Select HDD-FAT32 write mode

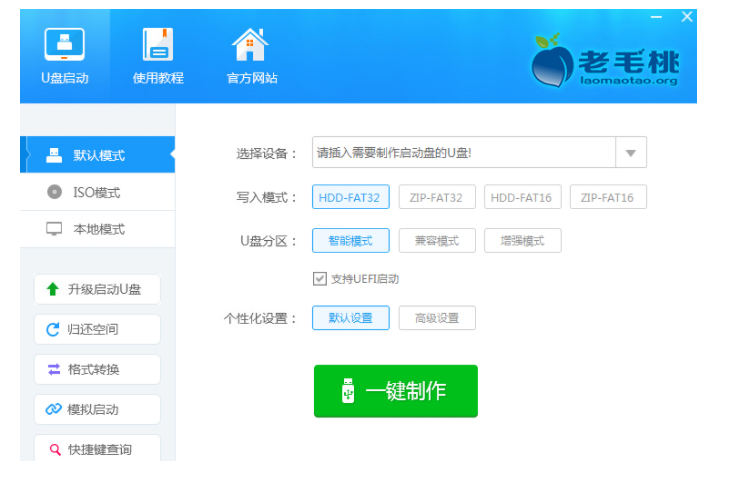point(351,197)
